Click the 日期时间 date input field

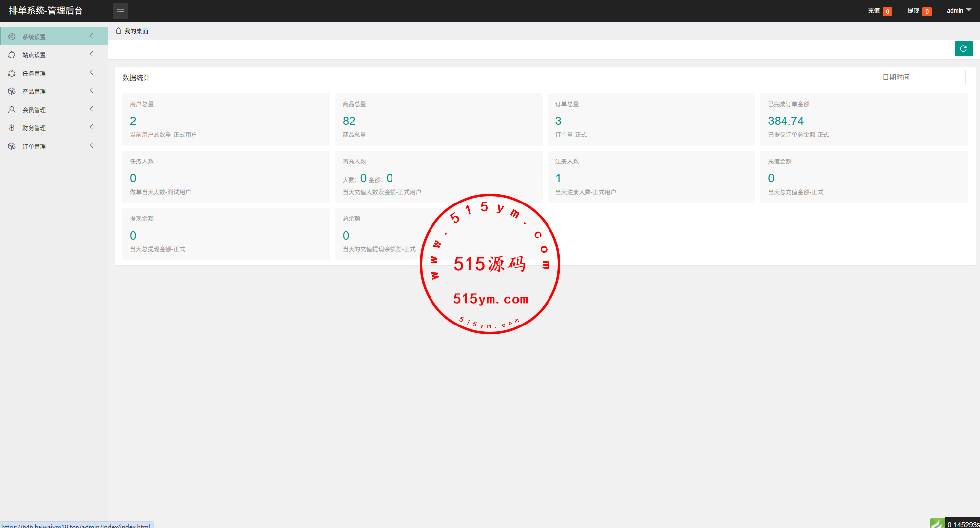[x=921, y=77]
